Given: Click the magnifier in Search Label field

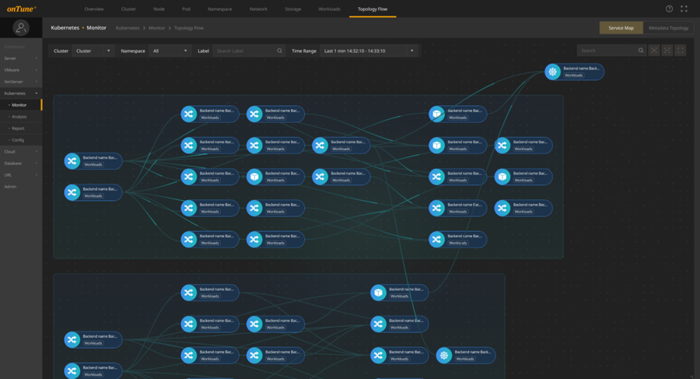Looking at the screenshot, I should pyautogui.click(x=279, y=51).
